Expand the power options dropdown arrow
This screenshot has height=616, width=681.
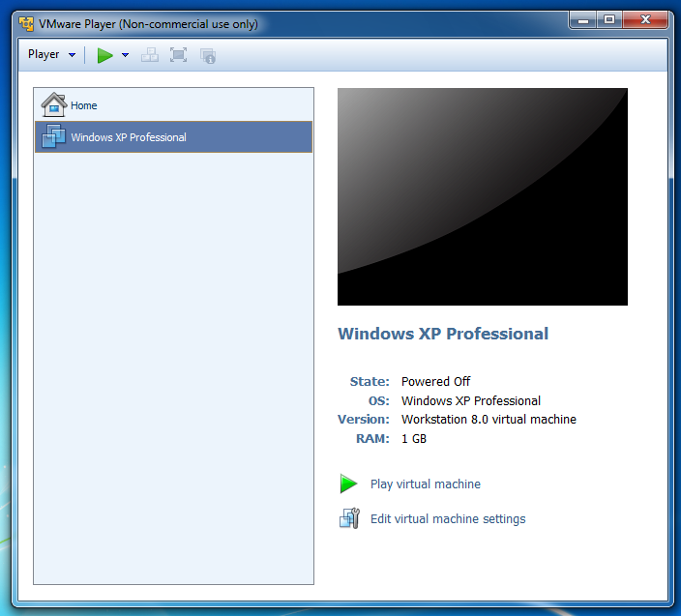click(x=125, y=55)
